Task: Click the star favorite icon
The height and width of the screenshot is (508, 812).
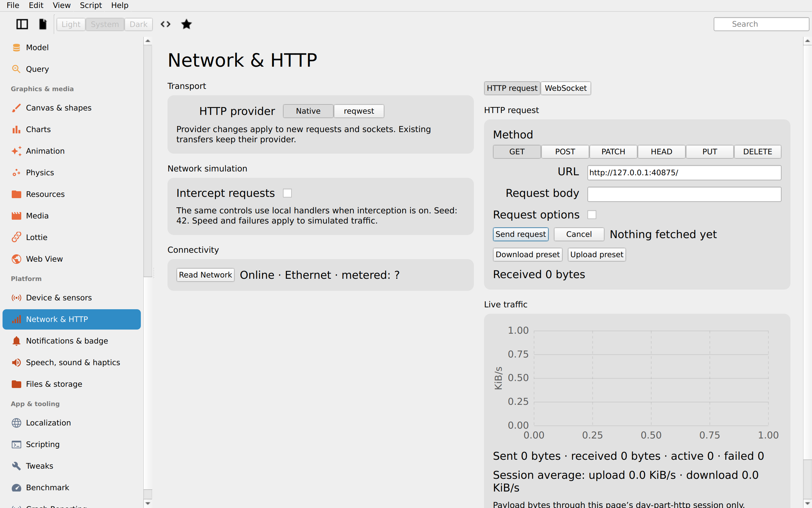Action: coord(186,24)
